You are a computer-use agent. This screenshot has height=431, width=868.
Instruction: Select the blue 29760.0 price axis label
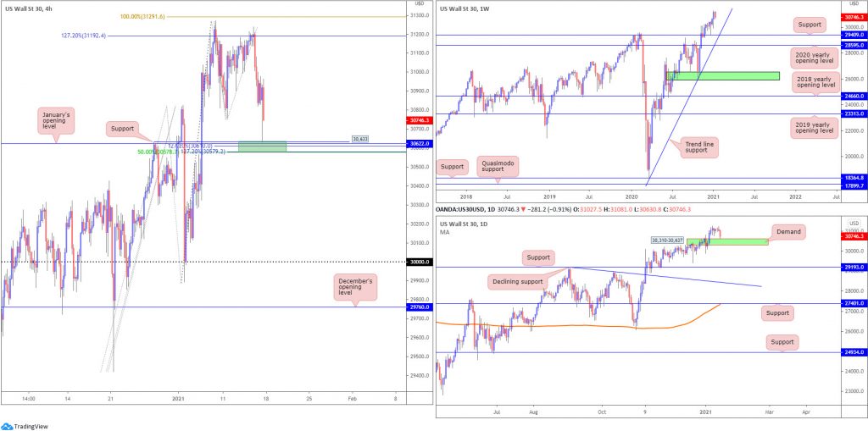point(419,307)
